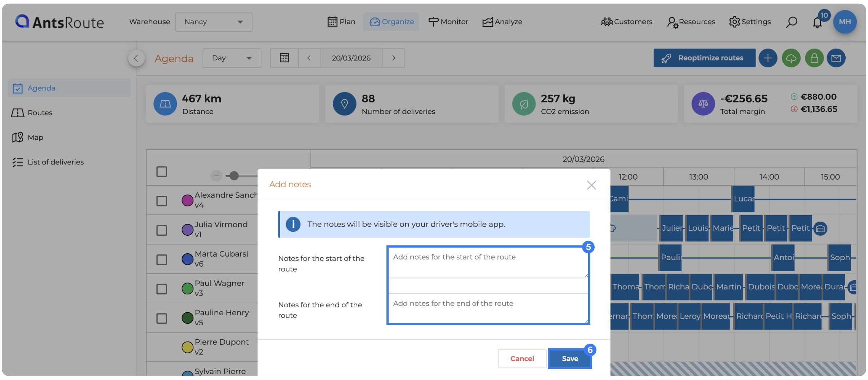Screen dimensions: 868x380
Task: Go to next day arrow
Action: 393,58
